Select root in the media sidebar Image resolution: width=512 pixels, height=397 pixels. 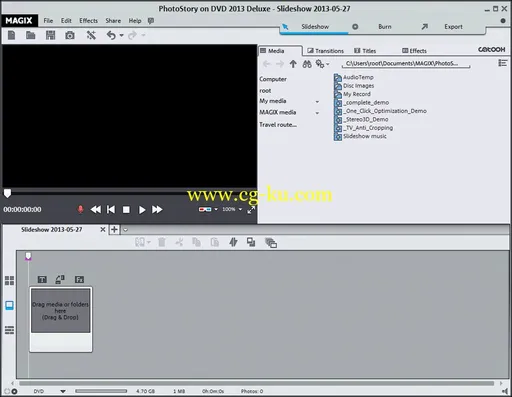tap(265, 91)
